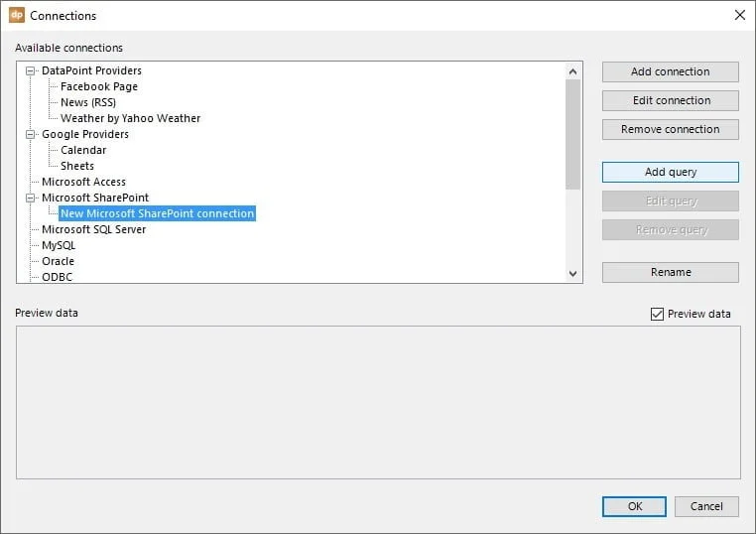Image resolution: width=756 pixels, height=534 pixels.
Task: Confirm with the OK button
Action: [x=634, y=506]
